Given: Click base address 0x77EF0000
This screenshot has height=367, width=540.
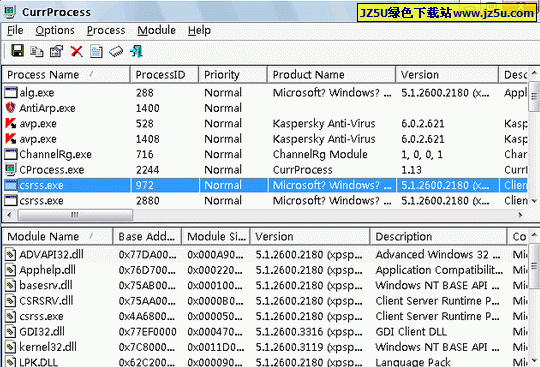Looking at the screenshot, I should click(x=147, y=332).
